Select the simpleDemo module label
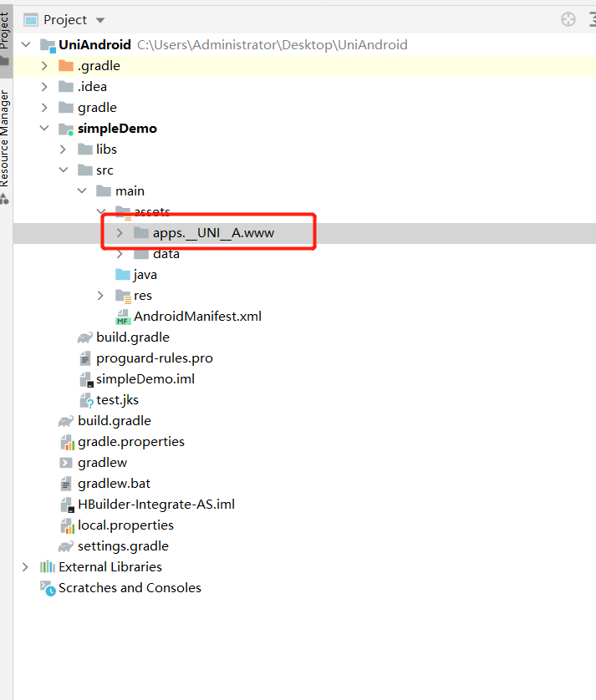Screen dimensions: 596x700 (x=118, y=129)
